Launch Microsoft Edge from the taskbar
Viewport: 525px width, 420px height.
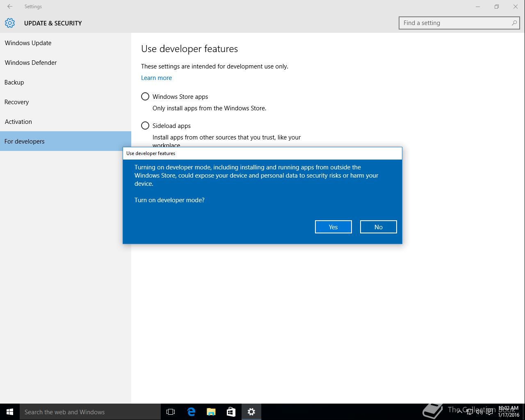click(191, 412)
